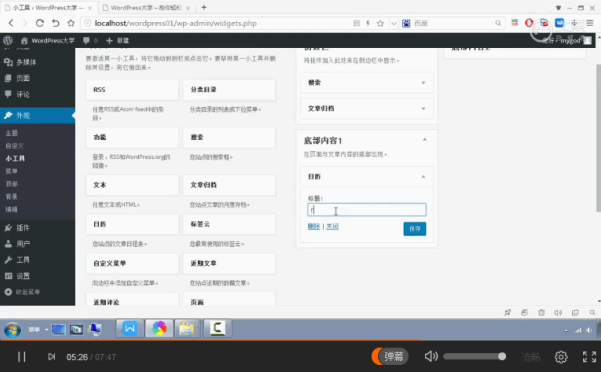Adjust the volume slider

point(475,357)
